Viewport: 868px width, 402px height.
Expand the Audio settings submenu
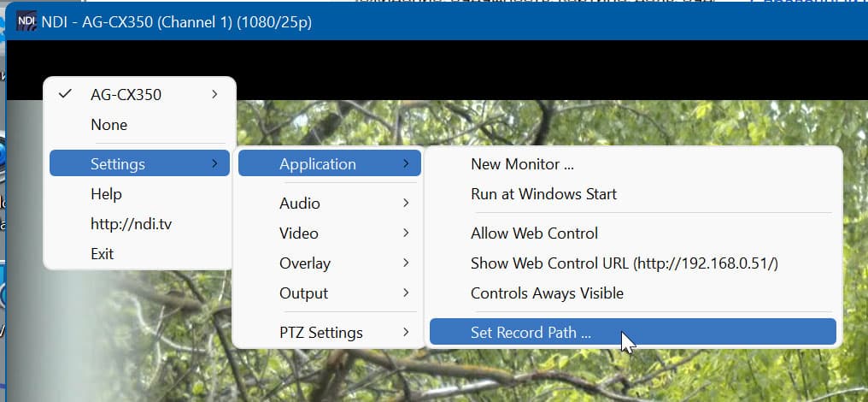click(300, 203)
